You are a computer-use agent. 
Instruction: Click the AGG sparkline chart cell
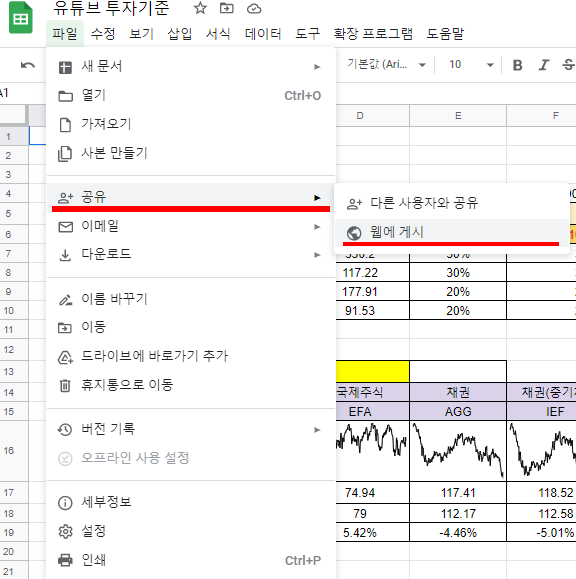(x=458, y=451)
